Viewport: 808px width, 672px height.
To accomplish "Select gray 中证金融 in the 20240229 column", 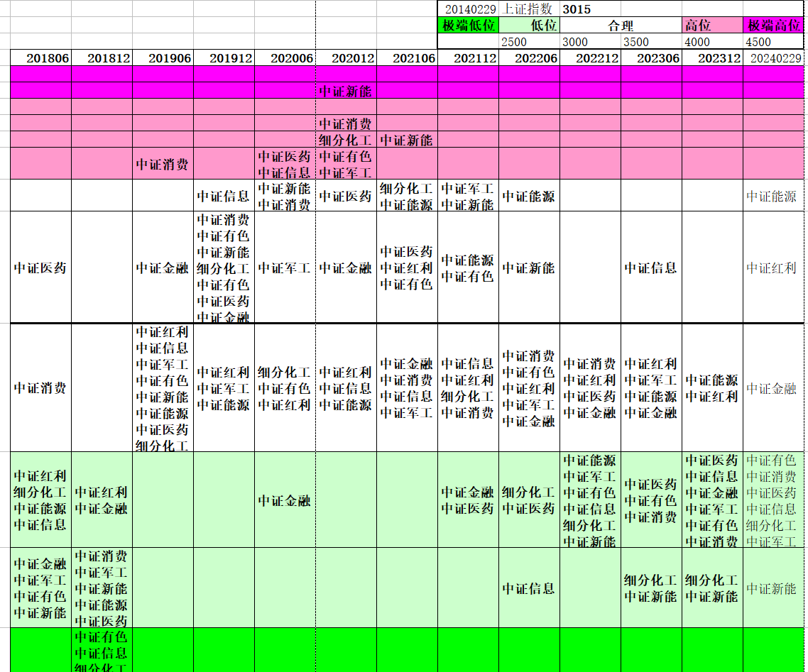I will point(771,388).
